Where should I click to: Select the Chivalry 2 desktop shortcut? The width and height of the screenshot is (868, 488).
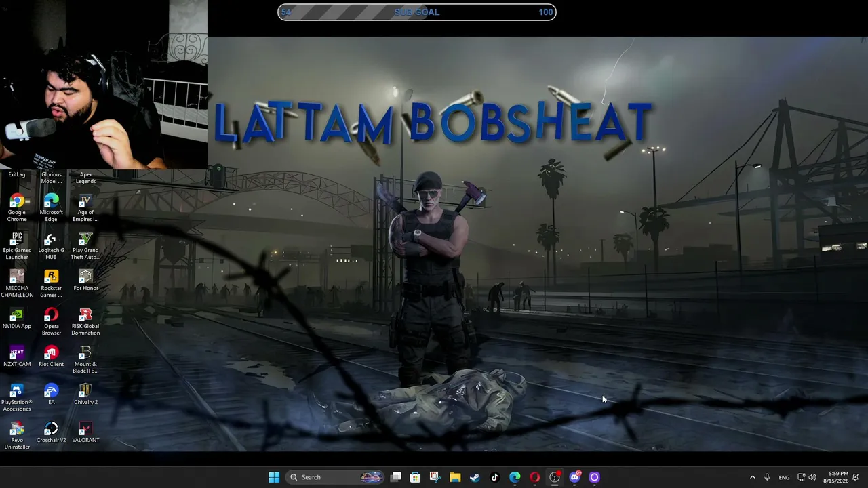click(x=85, y=394)
